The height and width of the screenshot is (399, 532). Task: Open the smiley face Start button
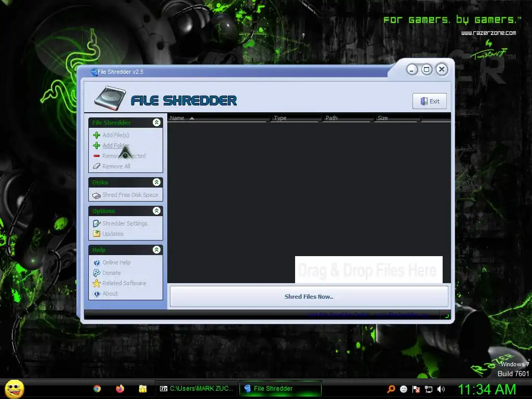pos(14,389)
